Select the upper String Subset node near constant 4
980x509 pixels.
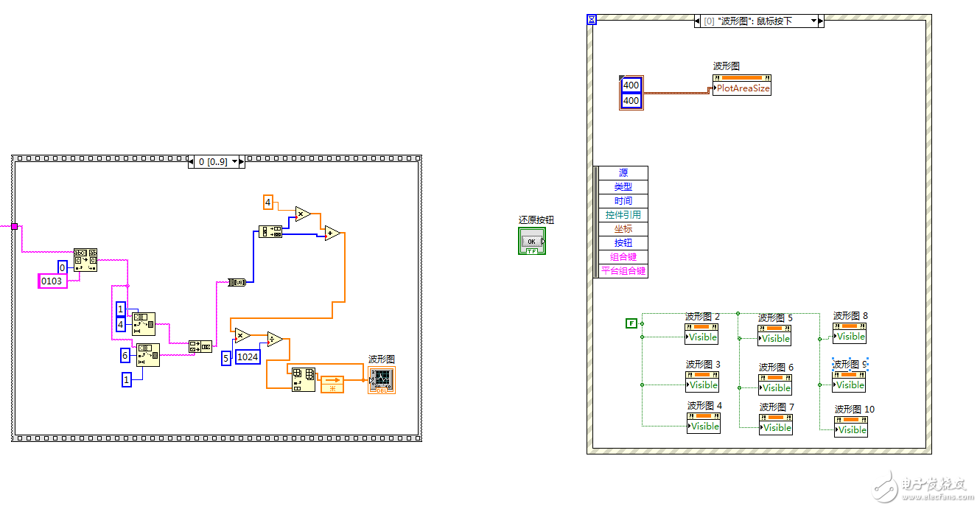[x=144, y=323]
